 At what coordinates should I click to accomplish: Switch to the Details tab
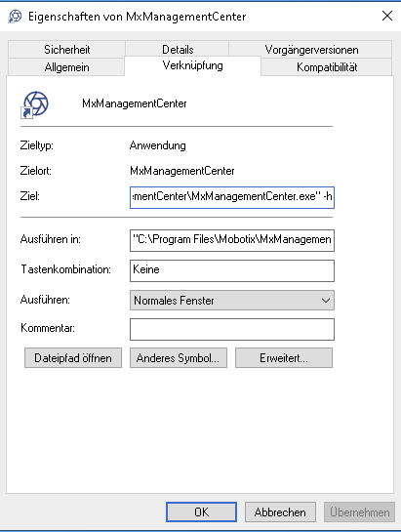coord(178,50)
